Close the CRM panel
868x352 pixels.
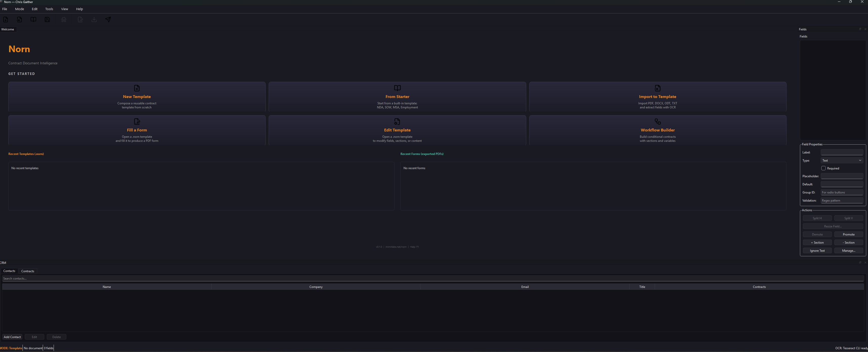(x=865, y=262)
